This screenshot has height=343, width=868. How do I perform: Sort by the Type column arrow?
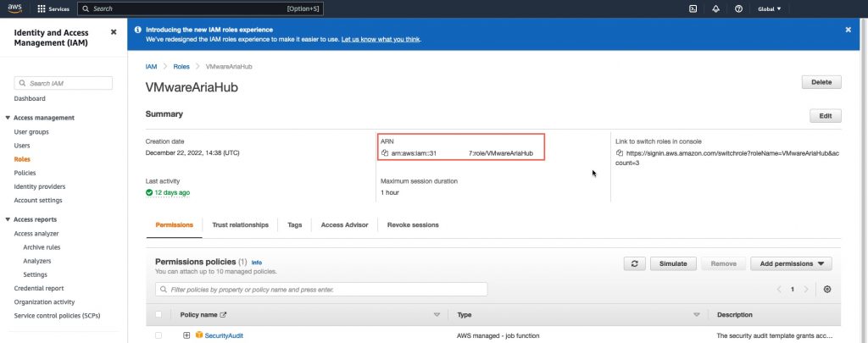[x=697, y=315]
